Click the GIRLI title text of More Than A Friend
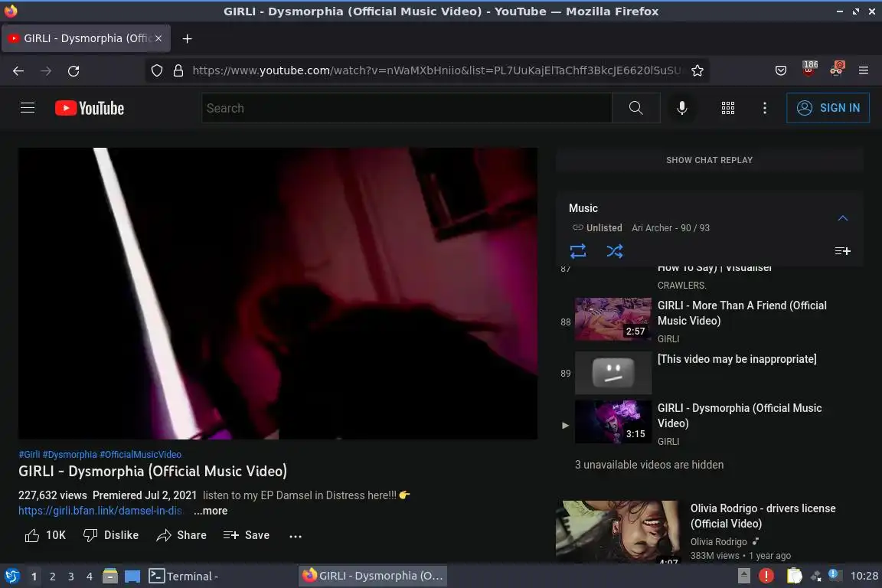 click(x=742, y=313)
